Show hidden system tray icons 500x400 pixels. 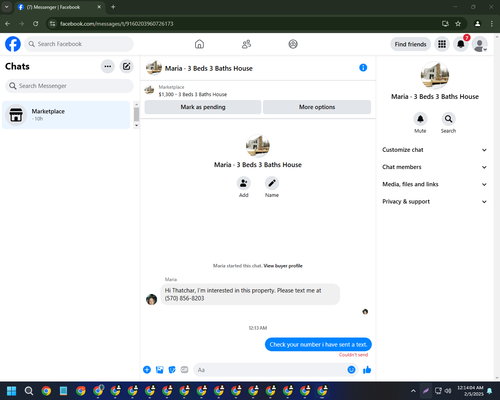coord(413,391)
